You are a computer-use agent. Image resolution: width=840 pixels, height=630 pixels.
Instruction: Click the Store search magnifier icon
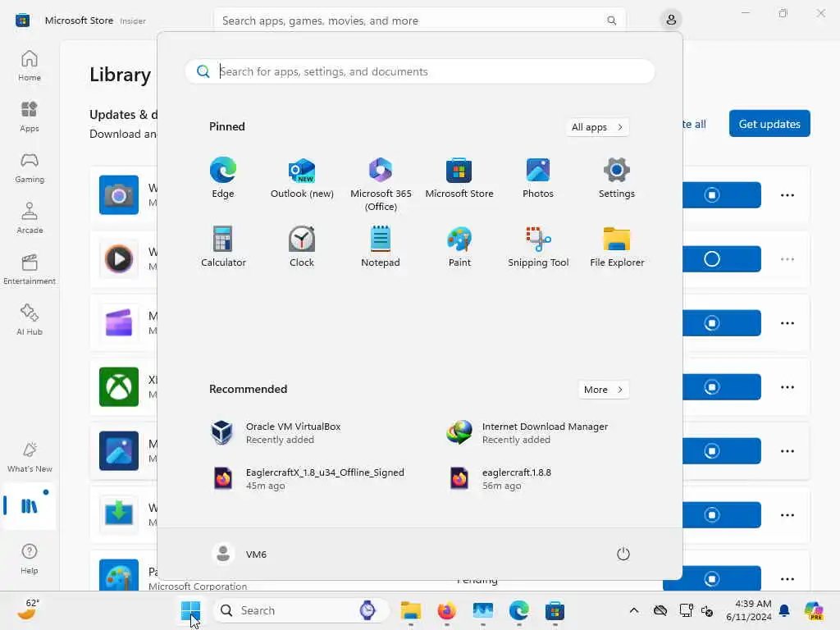click(x=611, y=21)
